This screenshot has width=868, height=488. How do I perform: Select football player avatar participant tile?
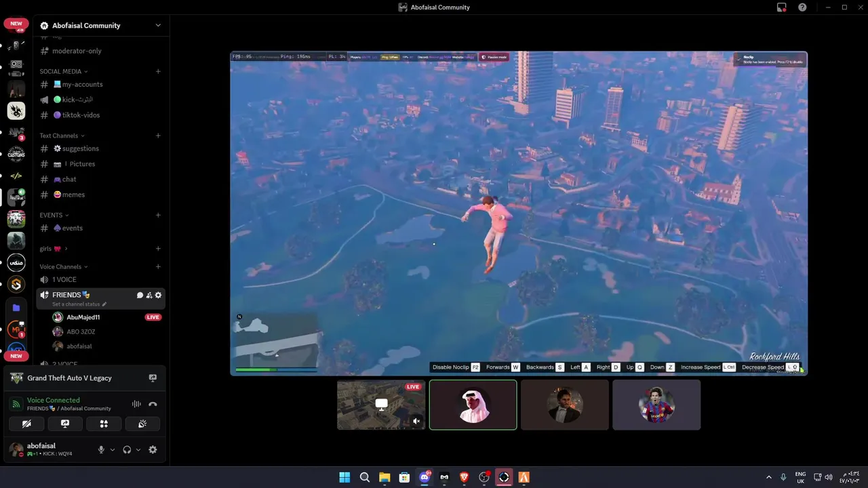(656, 405)
